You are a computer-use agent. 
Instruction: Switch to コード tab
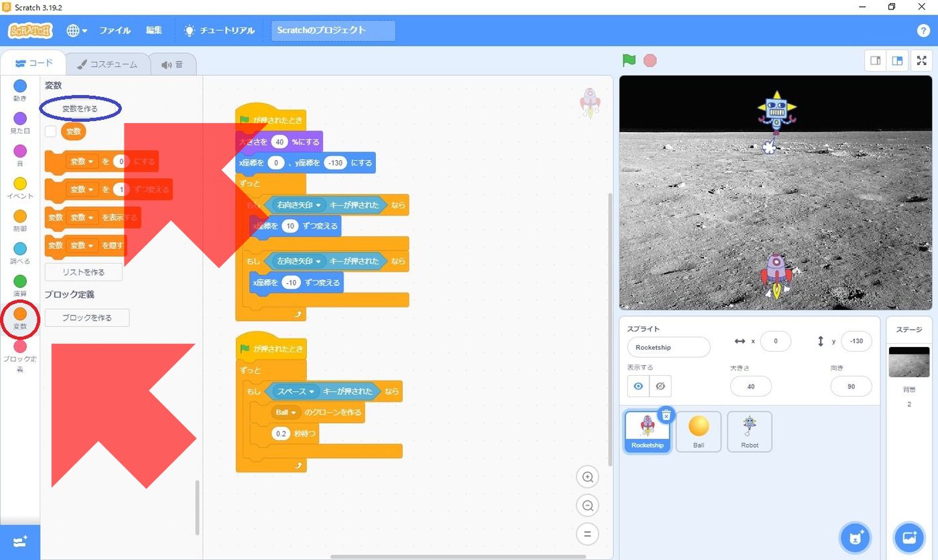point(33,63)
